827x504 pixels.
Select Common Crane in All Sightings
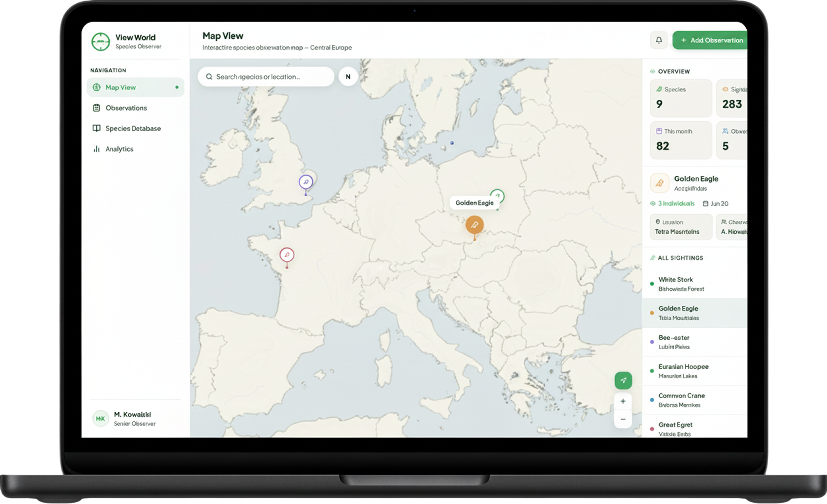click(694, 400)
